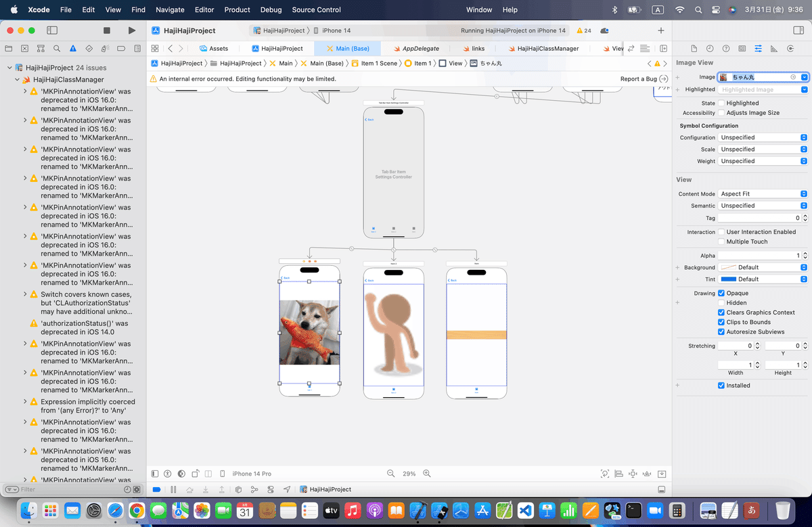Collapse the HajiHajiClassManager group
The image size is (812, 527).
18,80
